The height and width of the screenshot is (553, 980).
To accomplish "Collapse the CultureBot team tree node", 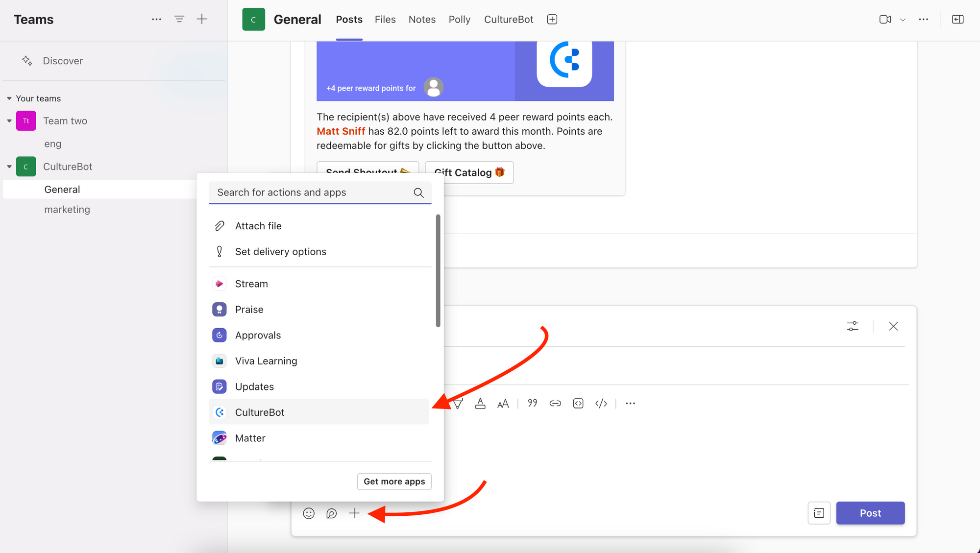I will (x=9, y=167).
